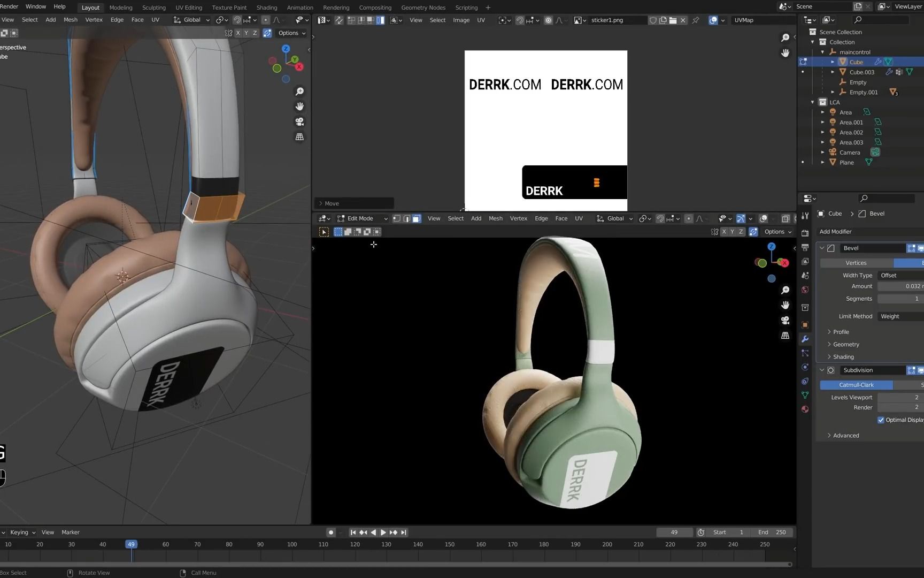924x578 pixels.
Task: Adjust the Bevel Amount value slider
Action: pos(900,286)
